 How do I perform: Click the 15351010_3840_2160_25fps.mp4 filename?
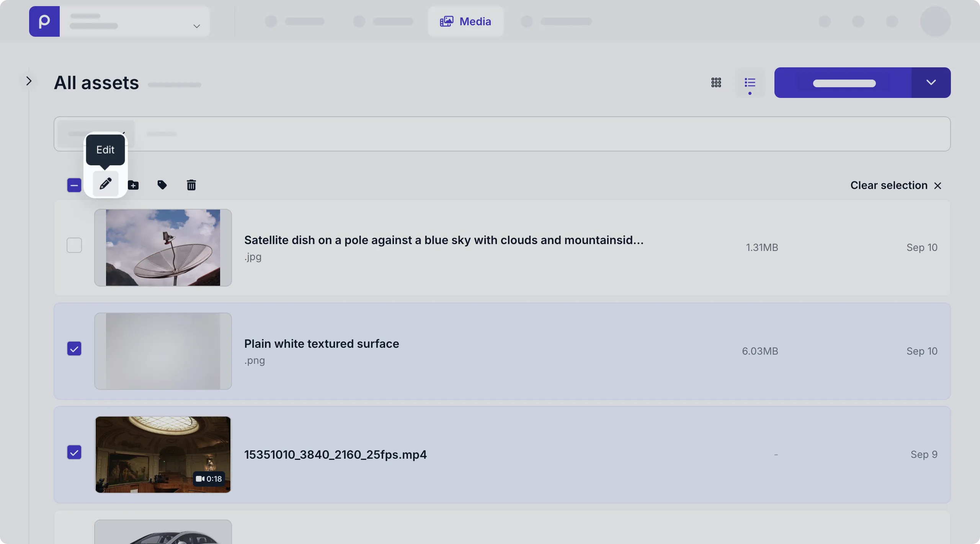335,454
